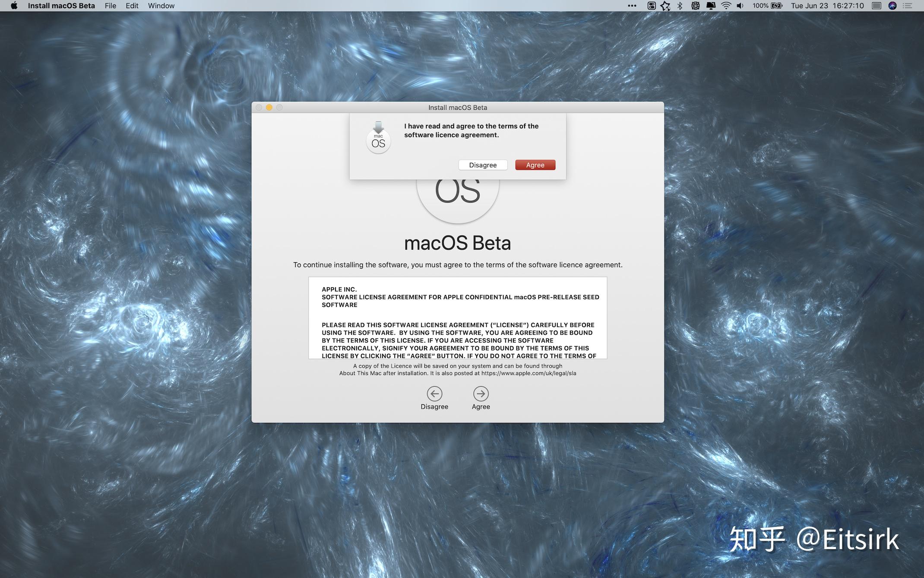The width and height of the screenshot is (924, 578).
Task: Click the Install macOS Beta window title bar
Action: click(x=458, y=108)
